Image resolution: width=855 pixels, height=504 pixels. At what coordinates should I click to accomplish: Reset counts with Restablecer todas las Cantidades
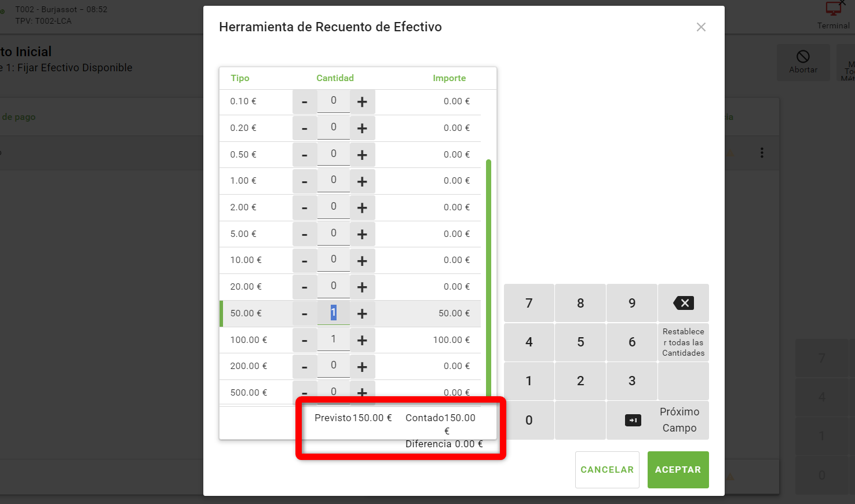tap(684, 342)
